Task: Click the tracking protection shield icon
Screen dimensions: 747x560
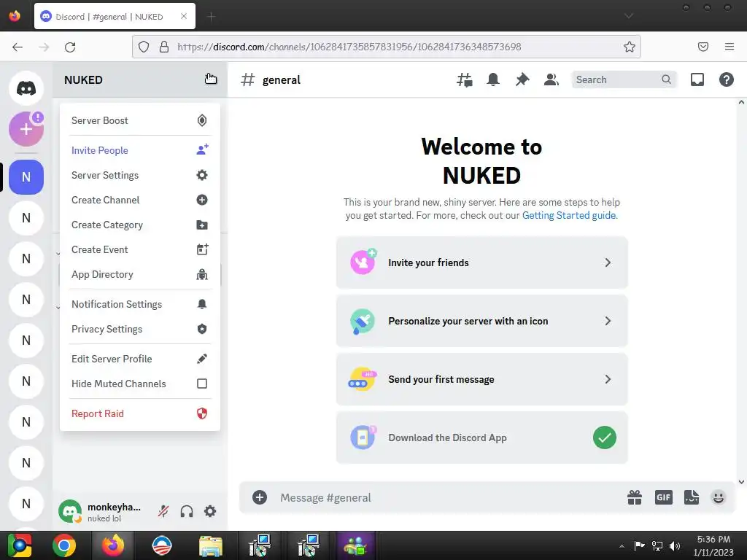Action: [144, 47]
